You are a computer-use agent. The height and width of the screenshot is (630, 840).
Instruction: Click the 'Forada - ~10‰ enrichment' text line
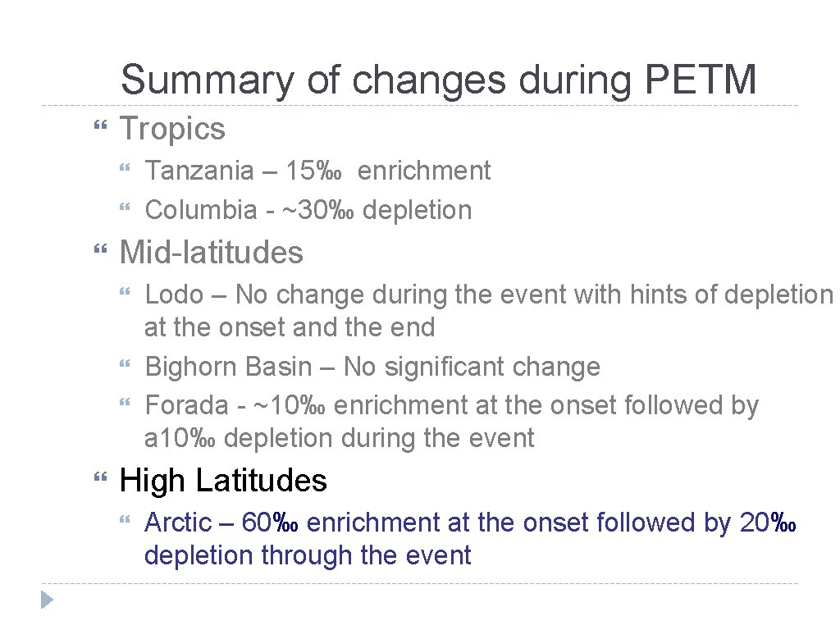pos(451,405)
